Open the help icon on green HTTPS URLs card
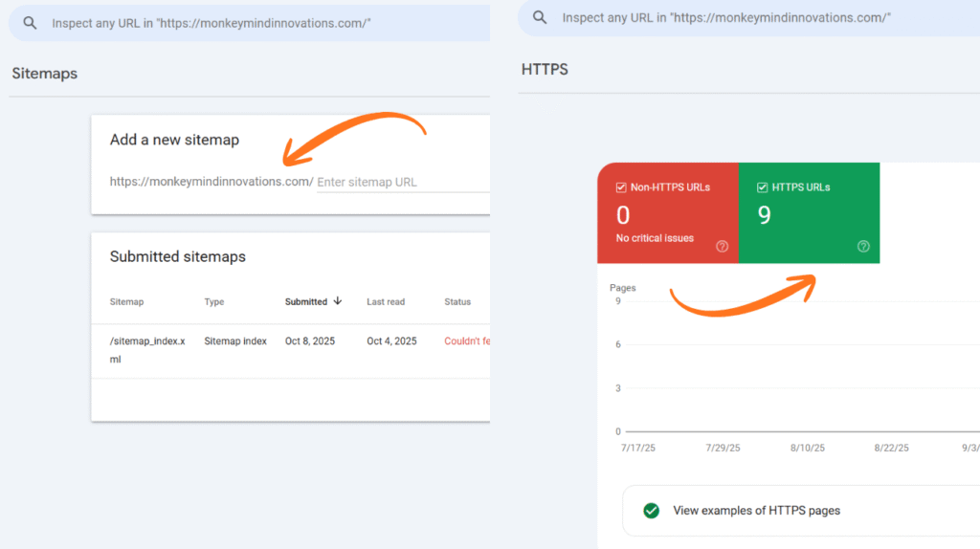This screenshot has height=549, width=980. 863,246
